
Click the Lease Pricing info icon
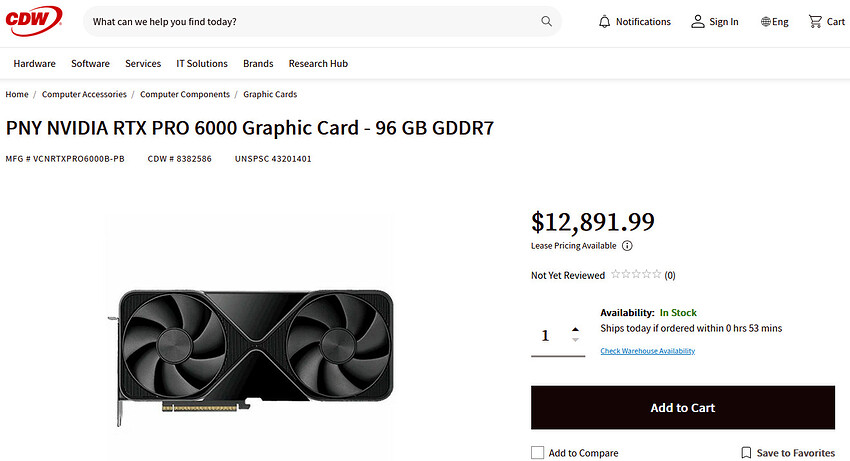click(x=627, y=245)
